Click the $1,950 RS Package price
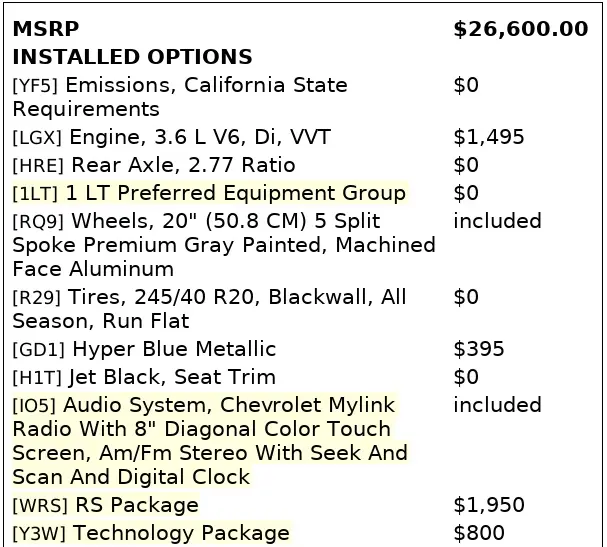This screenshot has width=607, height=547. pyautogui.click(x=488, y=505)
